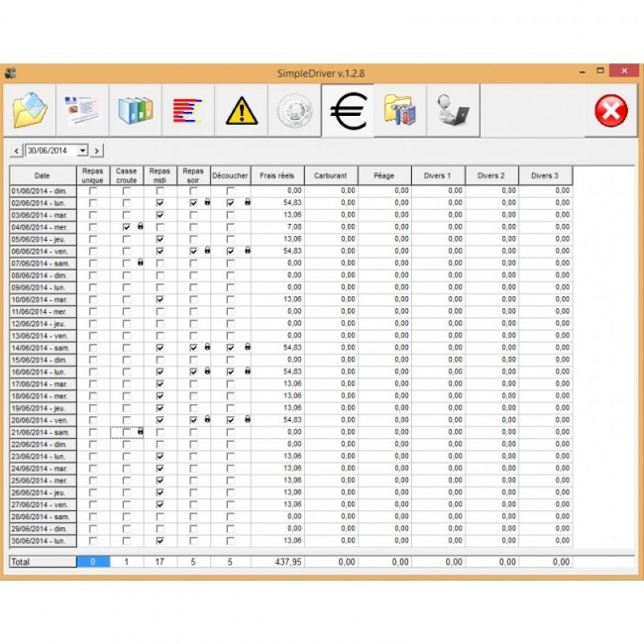Click Péage cell for 02/06/2014

[x=384, y=202]
